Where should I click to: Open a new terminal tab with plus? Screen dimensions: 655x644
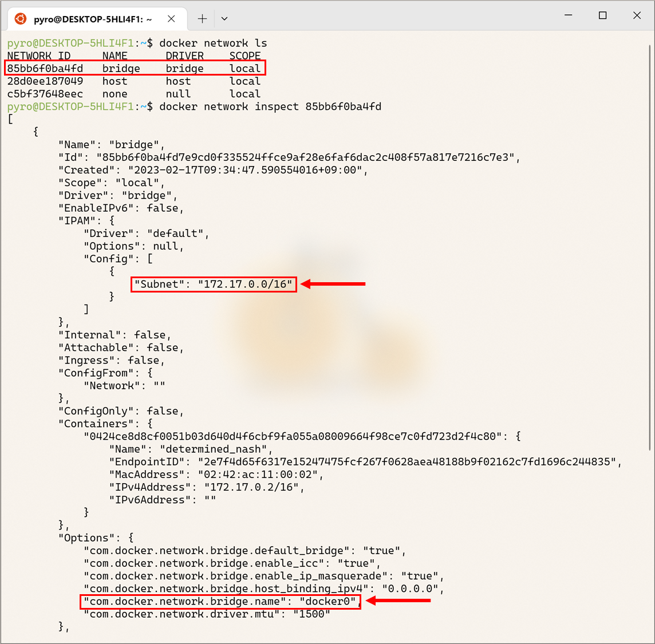coord(202,19)
